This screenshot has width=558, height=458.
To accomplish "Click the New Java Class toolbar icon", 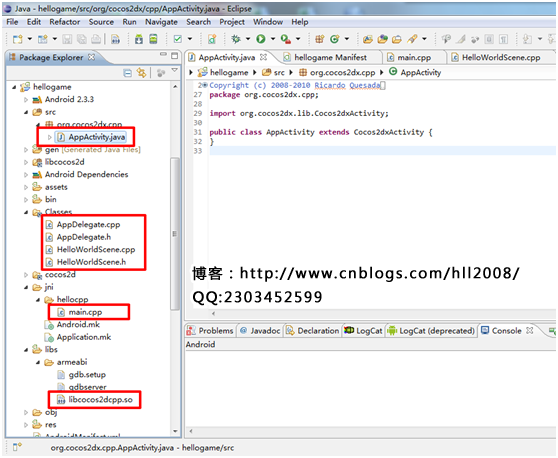I will tap(334, 39).
